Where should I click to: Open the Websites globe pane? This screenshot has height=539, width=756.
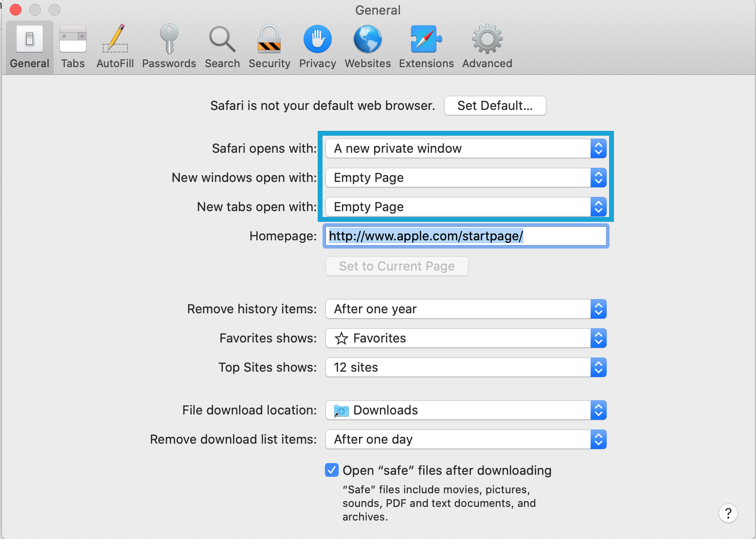tap(368, 47)
